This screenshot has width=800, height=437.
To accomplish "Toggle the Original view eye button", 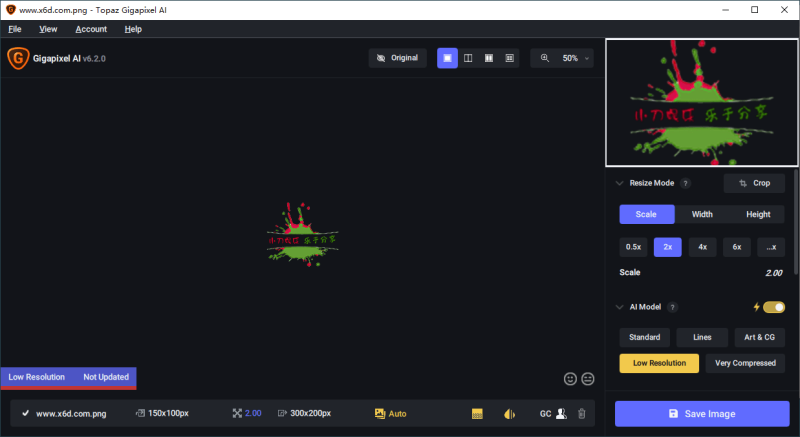I will (397, 58).
